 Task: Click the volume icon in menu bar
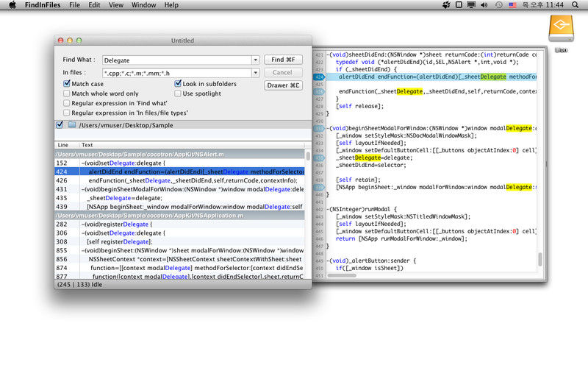[484, 5]
